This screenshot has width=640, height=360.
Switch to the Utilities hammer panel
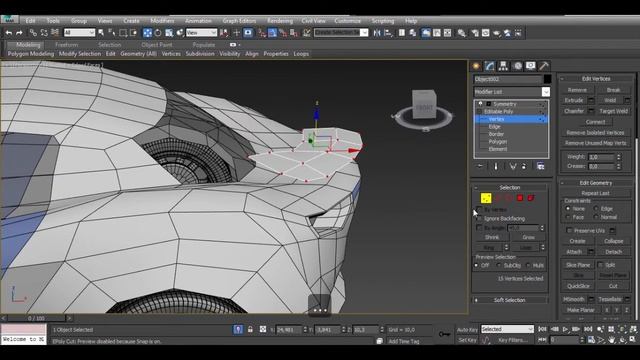coord(544,66)
